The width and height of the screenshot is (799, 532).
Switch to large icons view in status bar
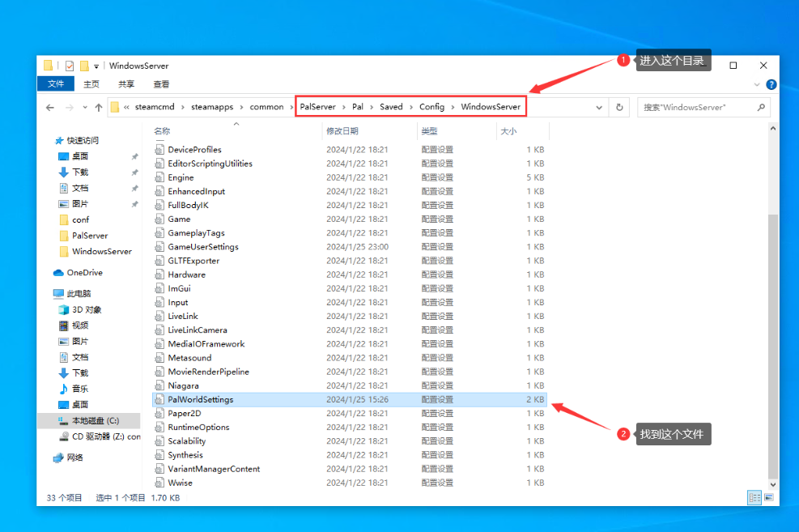[x=769, y=497]
